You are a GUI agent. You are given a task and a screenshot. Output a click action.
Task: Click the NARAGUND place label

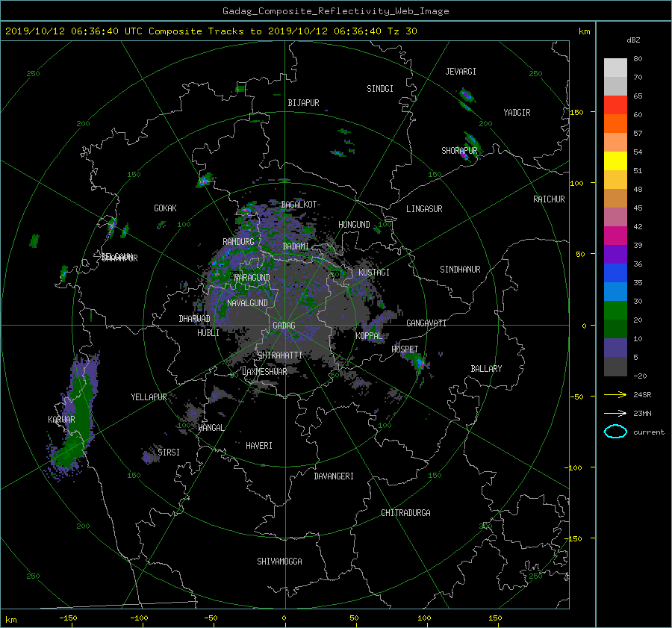(x=252, y=278)
